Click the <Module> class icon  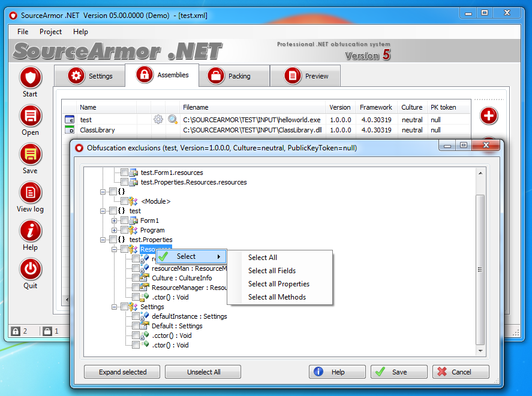click(x=133, y=201)
